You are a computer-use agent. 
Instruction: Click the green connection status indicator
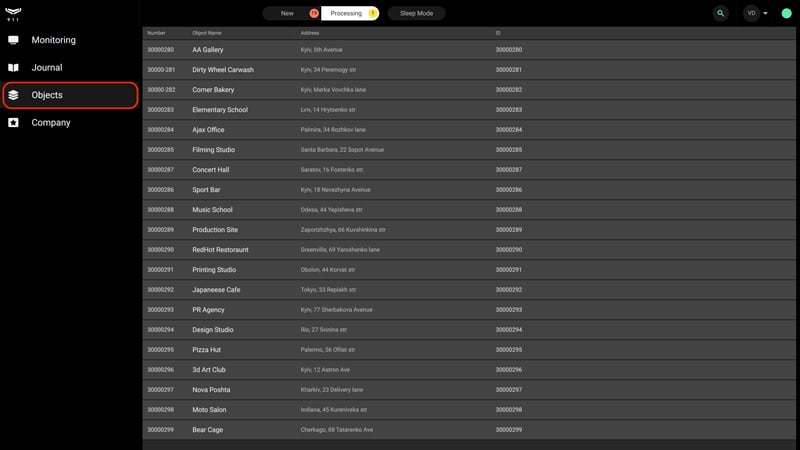tap(786, 13)
